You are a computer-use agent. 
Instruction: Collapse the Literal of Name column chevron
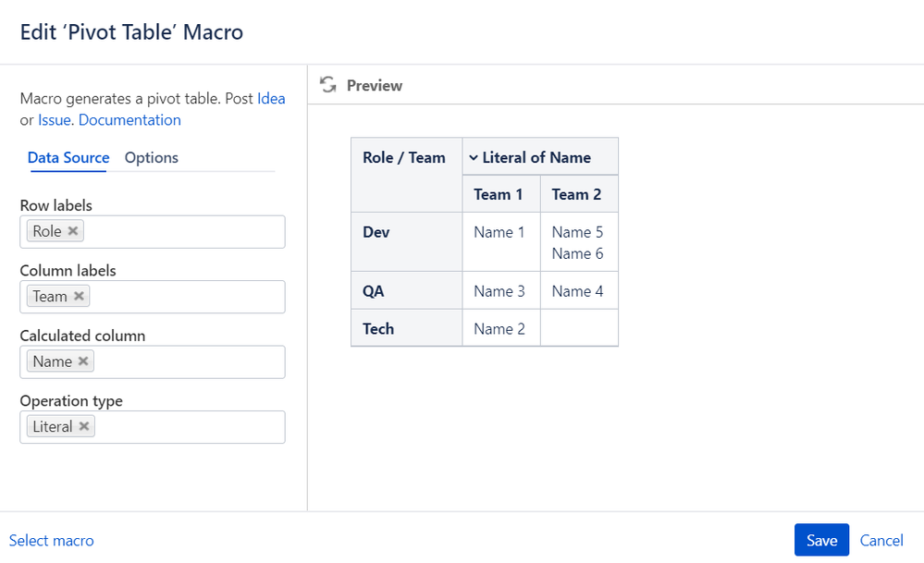coord(474,158)
